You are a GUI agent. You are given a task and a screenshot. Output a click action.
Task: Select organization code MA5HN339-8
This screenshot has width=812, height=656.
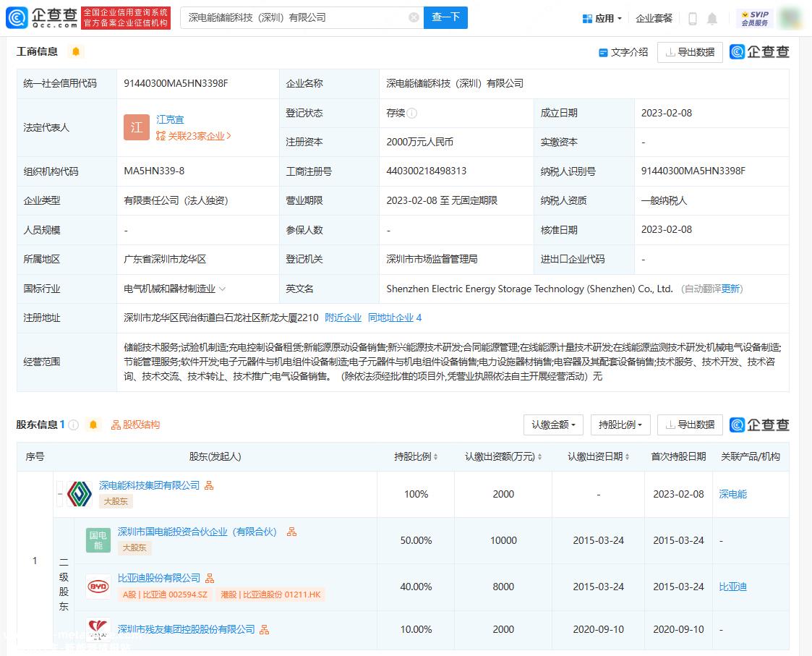point(154,171)
